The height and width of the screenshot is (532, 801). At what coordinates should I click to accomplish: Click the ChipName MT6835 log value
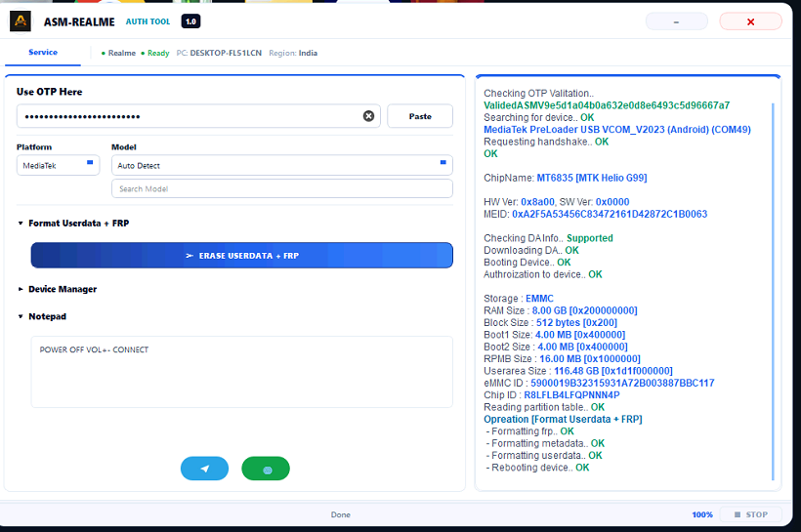tap(592, 178)
